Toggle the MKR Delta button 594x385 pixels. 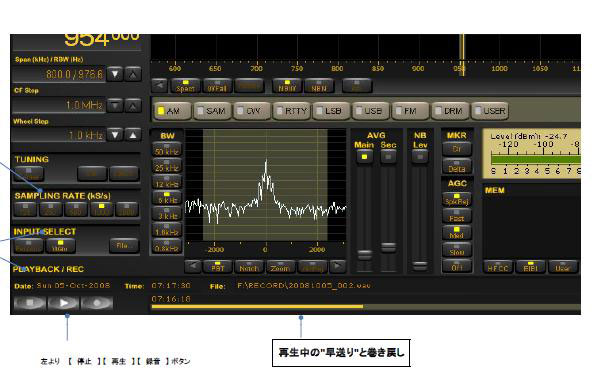[x=457, y=167]
